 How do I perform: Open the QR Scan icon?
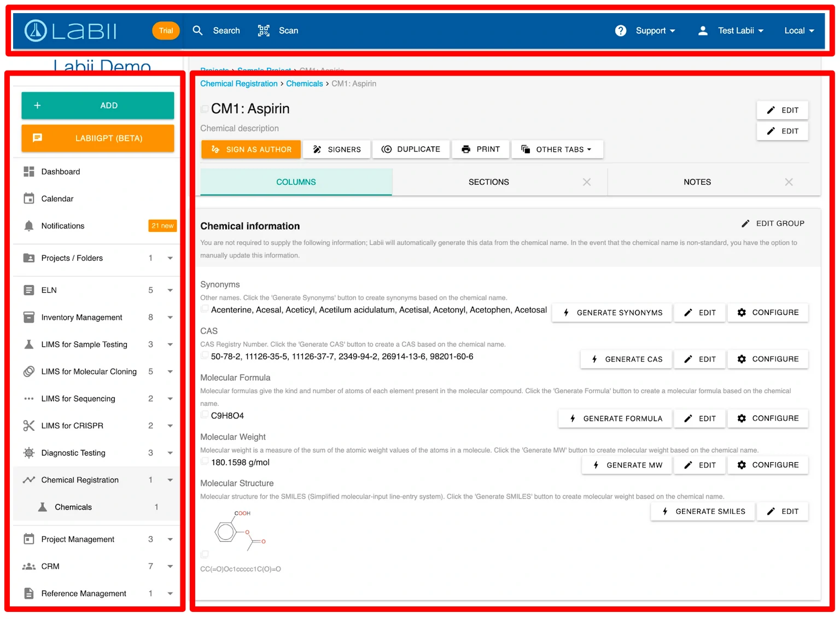coord(264,31)
